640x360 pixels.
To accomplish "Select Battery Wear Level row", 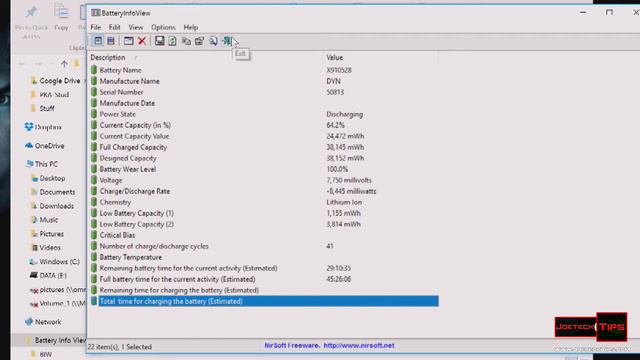I will [x=264, y=169].
